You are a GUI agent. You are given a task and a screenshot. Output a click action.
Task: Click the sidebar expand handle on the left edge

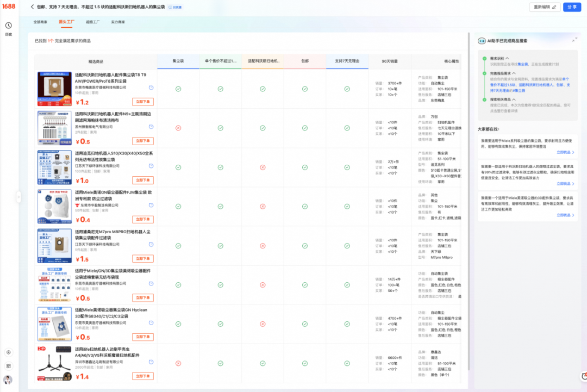tap(18, 196)
